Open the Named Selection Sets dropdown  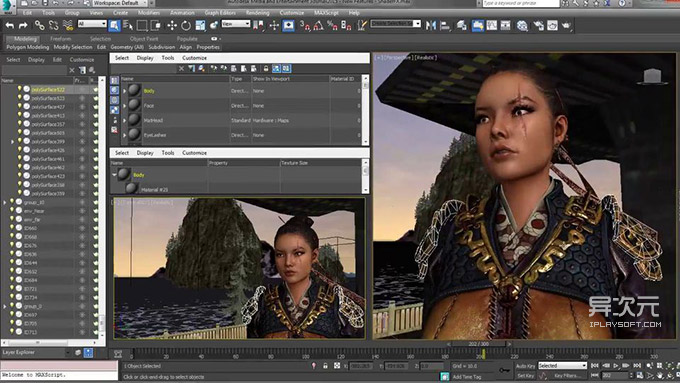point(396,23)
